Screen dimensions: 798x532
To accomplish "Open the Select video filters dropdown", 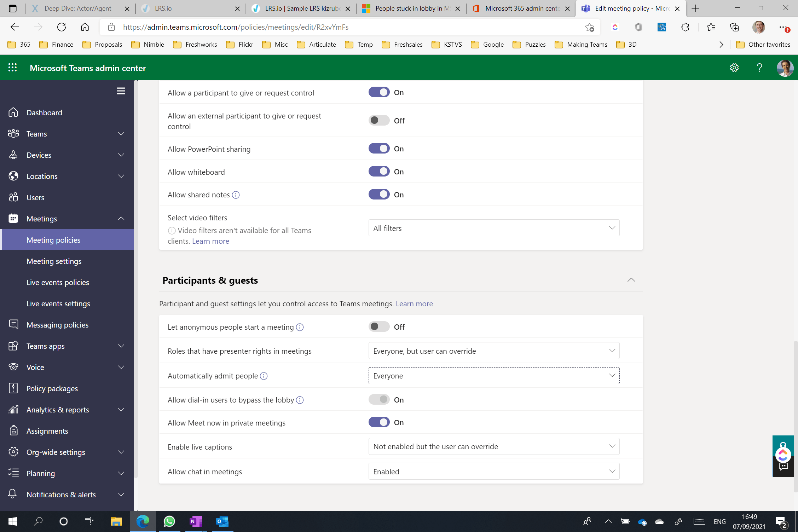I will (x=494, y=228).
